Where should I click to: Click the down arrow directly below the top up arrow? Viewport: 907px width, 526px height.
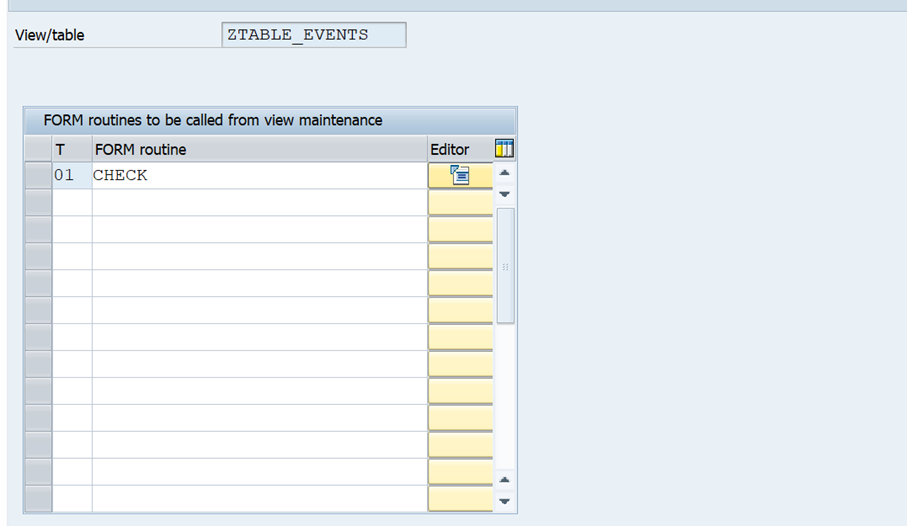tap(505, 193)
